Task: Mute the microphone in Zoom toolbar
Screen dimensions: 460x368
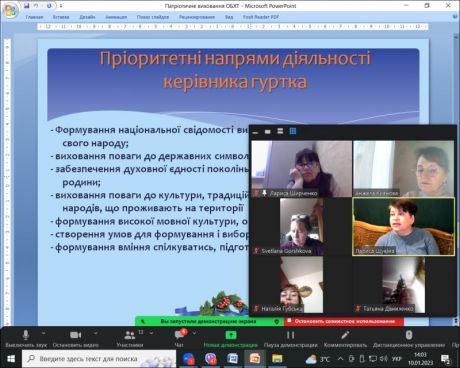Action: click(x=26, y=338)
